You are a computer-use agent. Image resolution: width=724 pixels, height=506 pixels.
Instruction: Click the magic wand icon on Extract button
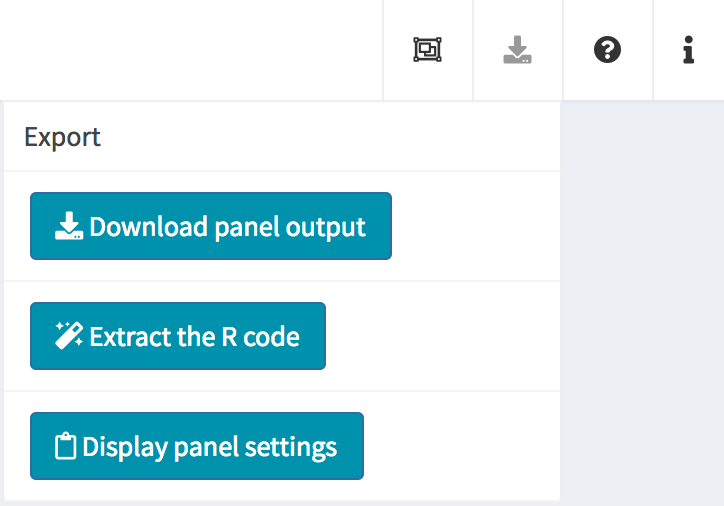click(x=69, y=336)
